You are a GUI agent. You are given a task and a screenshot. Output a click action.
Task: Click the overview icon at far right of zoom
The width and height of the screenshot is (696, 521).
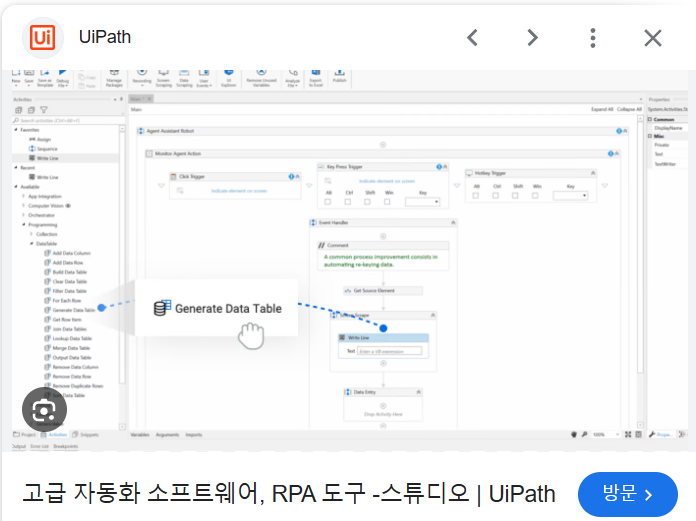coord(638,434)
